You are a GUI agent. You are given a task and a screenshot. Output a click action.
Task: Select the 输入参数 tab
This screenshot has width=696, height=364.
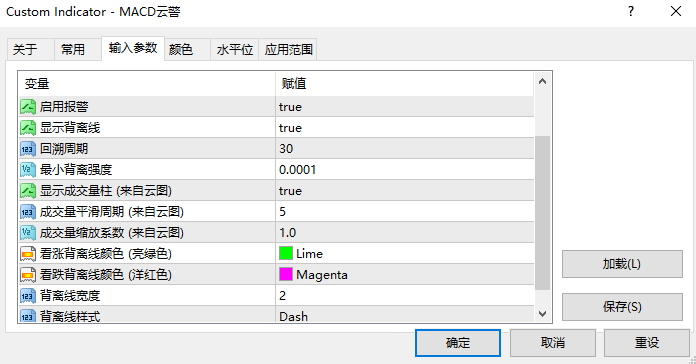[x=133, y=48]
